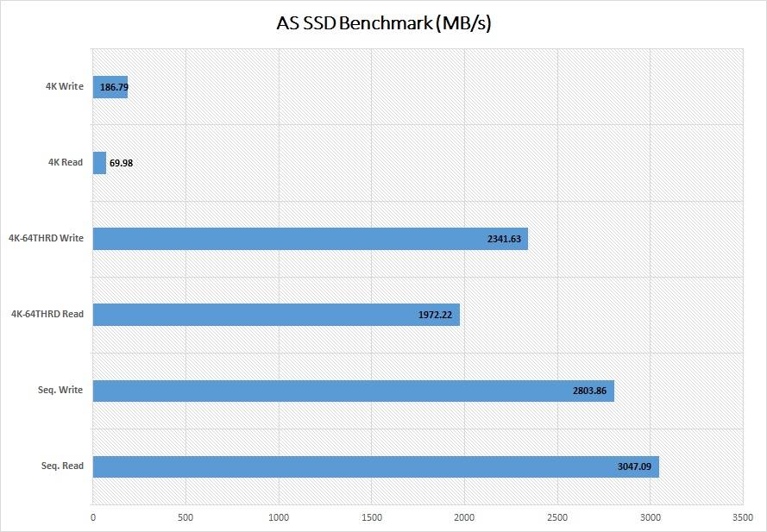The height and width of the screenshot is (532, 767).
Task: Select the Seq. Write bar
Action: (x=353, y=391)
